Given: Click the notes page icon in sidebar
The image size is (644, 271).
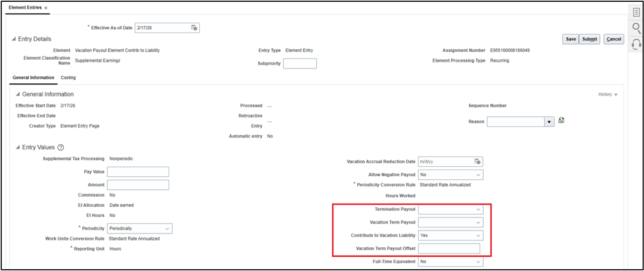Looking at the screenshot, I should coord(636,13).
